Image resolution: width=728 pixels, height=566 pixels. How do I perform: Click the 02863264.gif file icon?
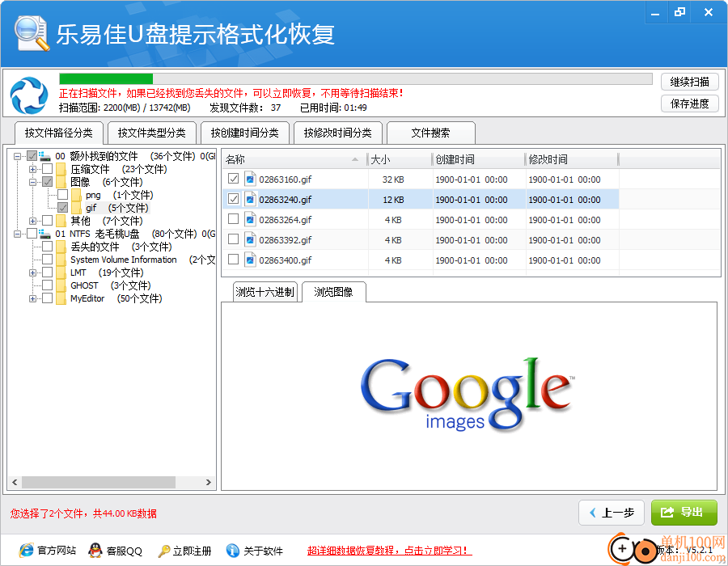tap(250, 219)
